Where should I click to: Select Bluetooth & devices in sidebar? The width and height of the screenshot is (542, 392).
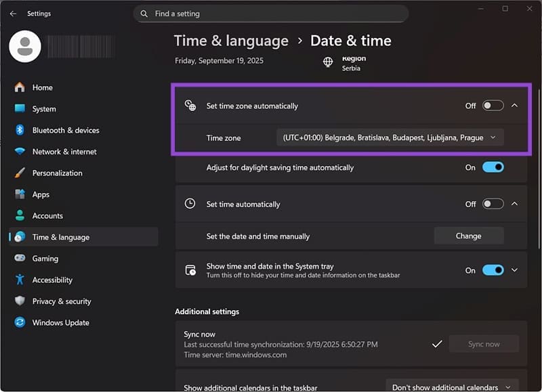point(83,130)
